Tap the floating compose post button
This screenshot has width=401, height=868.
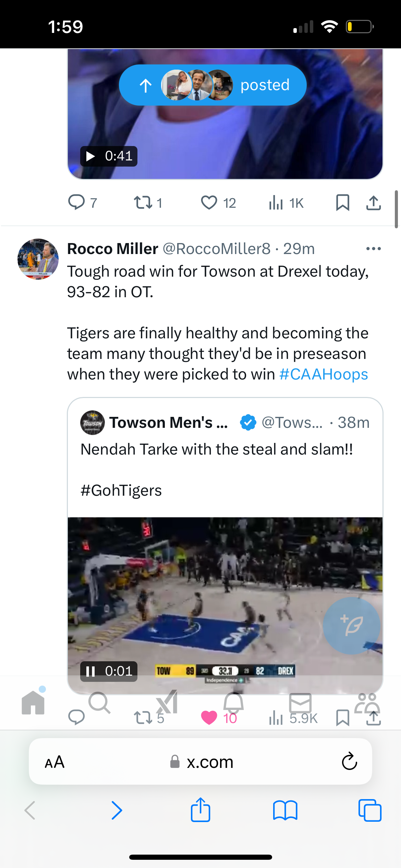pos(351,625)
